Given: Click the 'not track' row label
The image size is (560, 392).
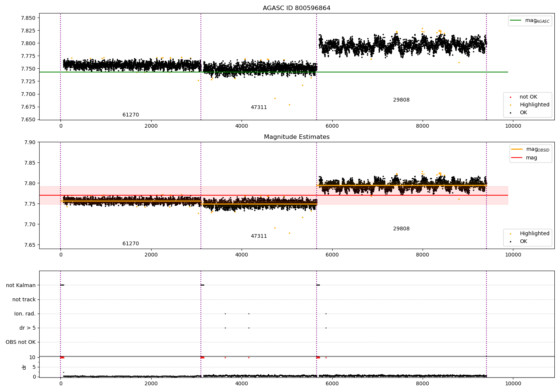Looking at the screenshot, I should coord(24,299).
